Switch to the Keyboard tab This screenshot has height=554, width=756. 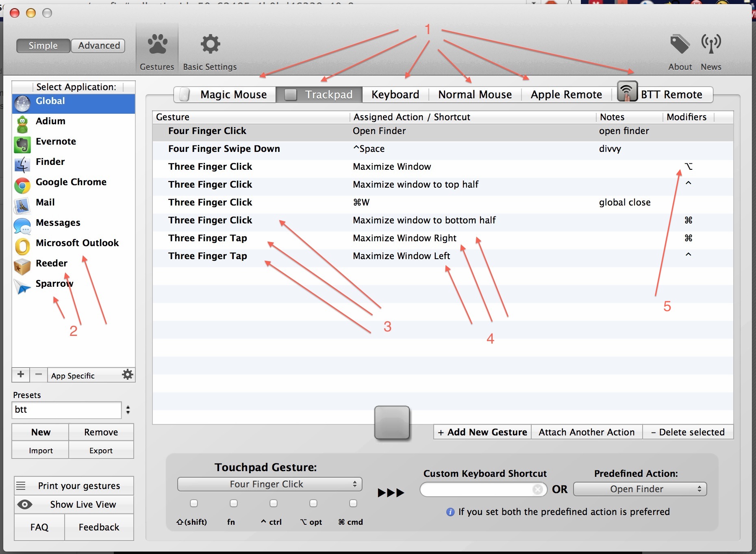pyautogui.click(x=395, y=95)
